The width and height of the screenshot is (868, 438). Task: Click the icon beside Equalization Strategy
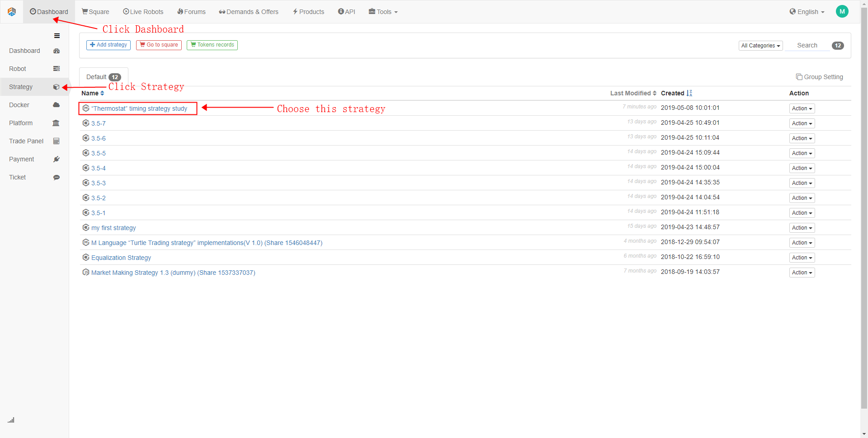click(86, 257)
